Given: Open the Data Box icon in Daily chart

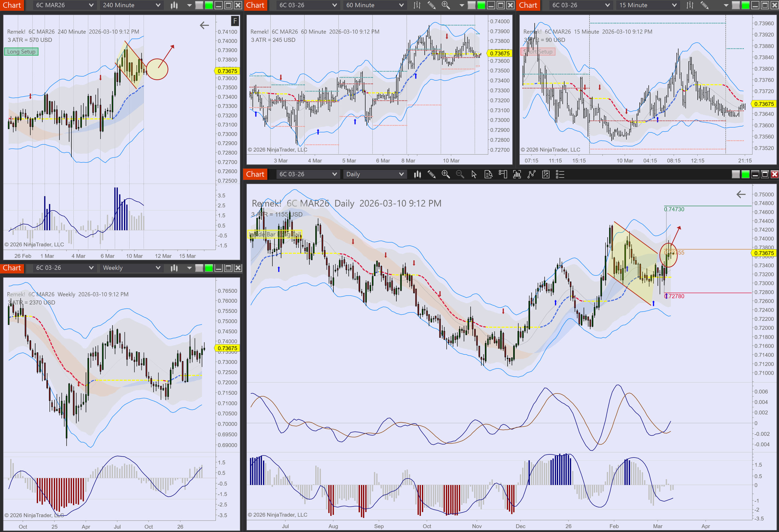Looking at the screenshot, I should point(488,174).
